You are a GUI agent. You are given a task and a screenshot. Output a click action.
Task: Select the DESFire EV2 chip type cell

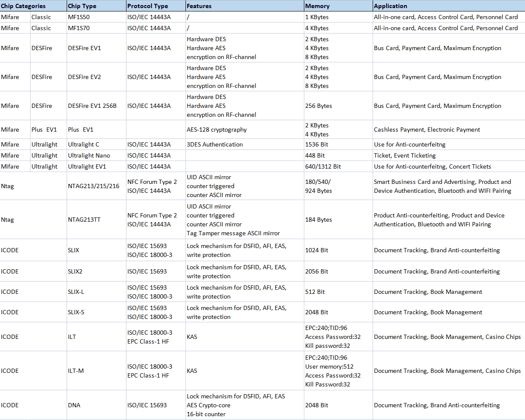[x=84, y=77]
